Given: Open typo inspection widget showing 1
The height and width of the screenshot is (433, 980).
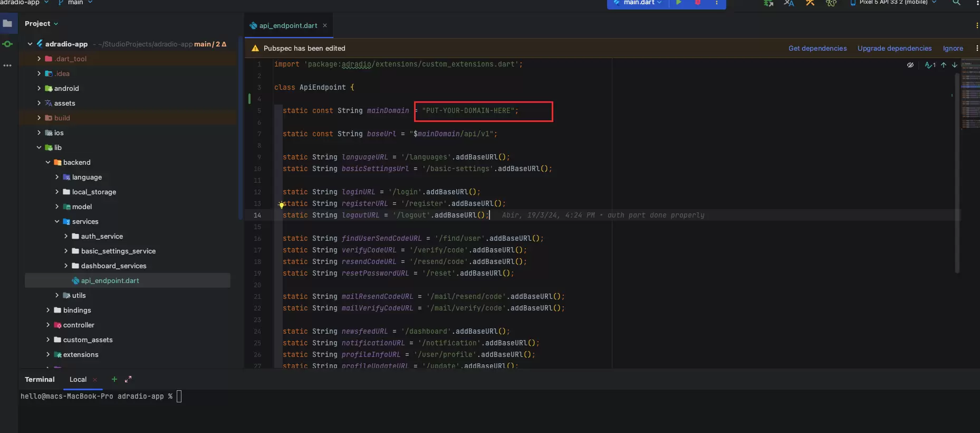Looking at the screenshot, I should tap(930, 65).
